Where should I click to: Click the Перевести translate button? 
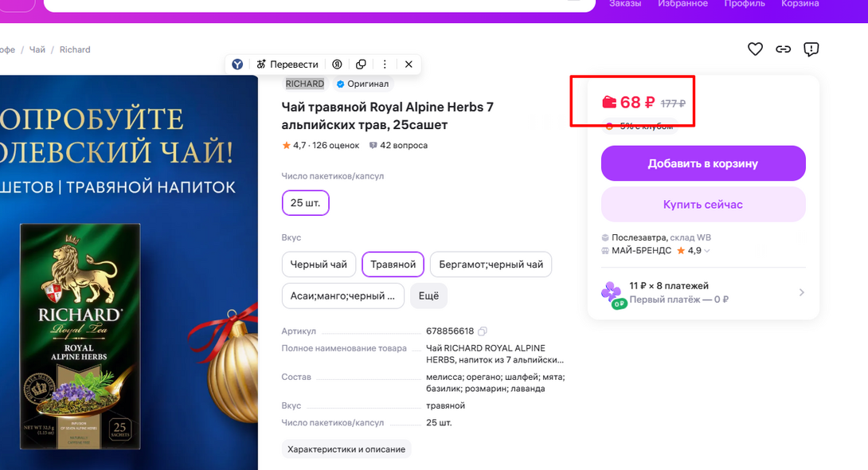(287, 65)
